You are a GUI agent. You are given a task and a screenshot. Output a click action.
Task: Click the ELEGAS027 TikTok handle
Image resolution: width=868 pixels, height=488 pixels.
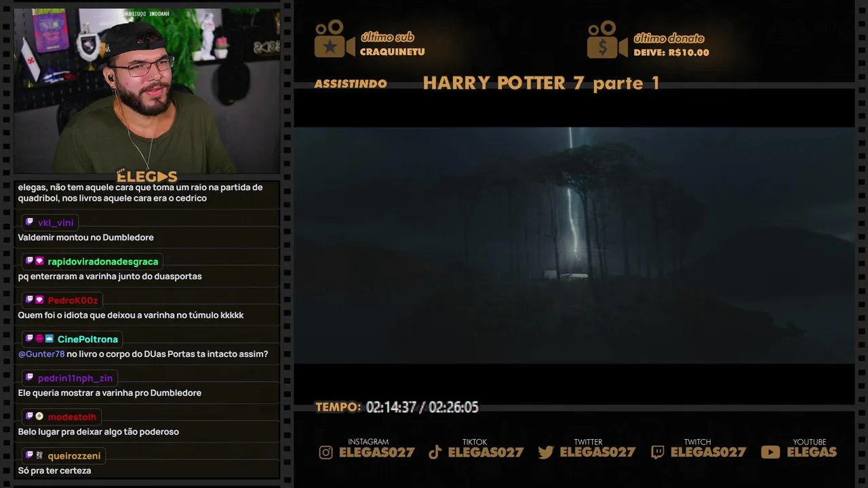(x=486, y=452)
